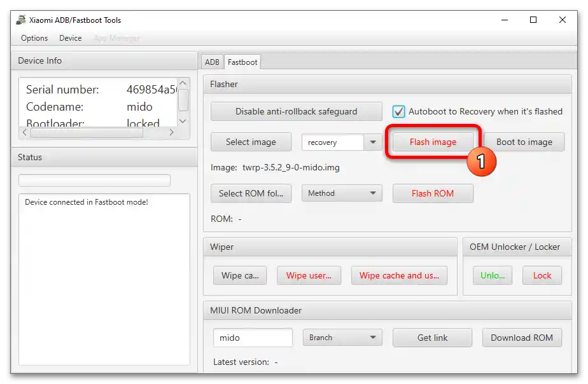Click the Wiper section header
Screen dimensions: 588x384
(330, 247)
